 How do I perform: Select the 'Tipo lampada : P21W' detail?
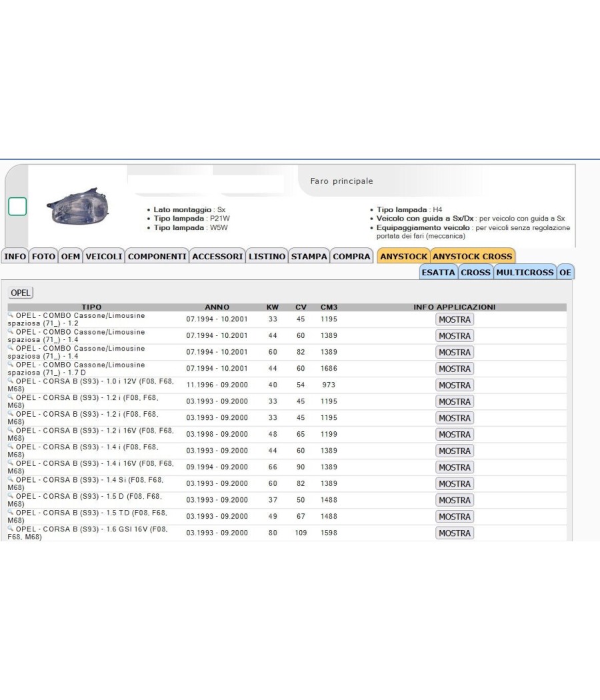click(191, 218)
